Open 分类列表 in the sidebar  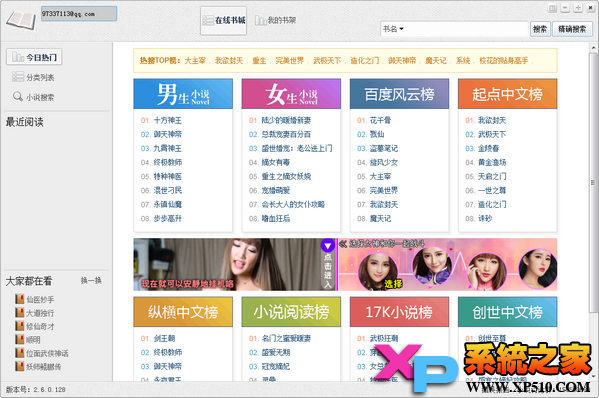coord(33,77)
